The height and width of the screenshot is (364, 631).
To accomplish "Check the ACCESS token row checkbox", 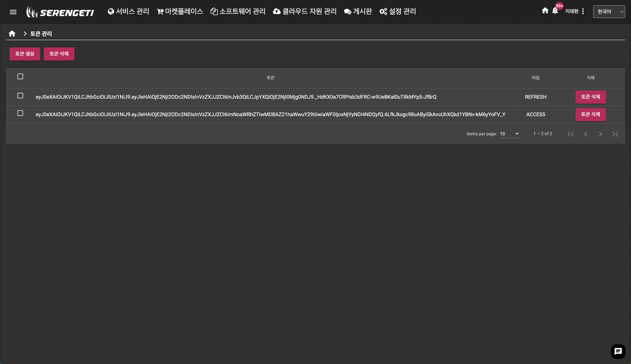I will point(20,113).
